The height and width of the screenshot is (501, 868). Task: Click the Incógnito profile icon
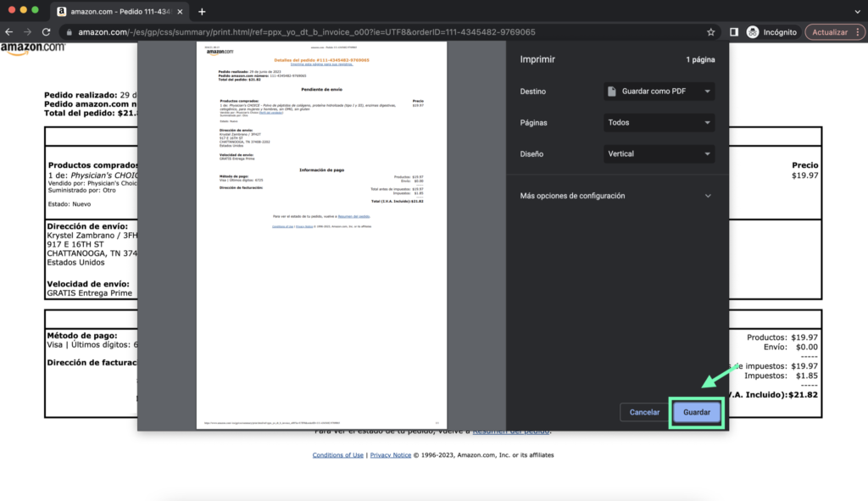point(753,32)
